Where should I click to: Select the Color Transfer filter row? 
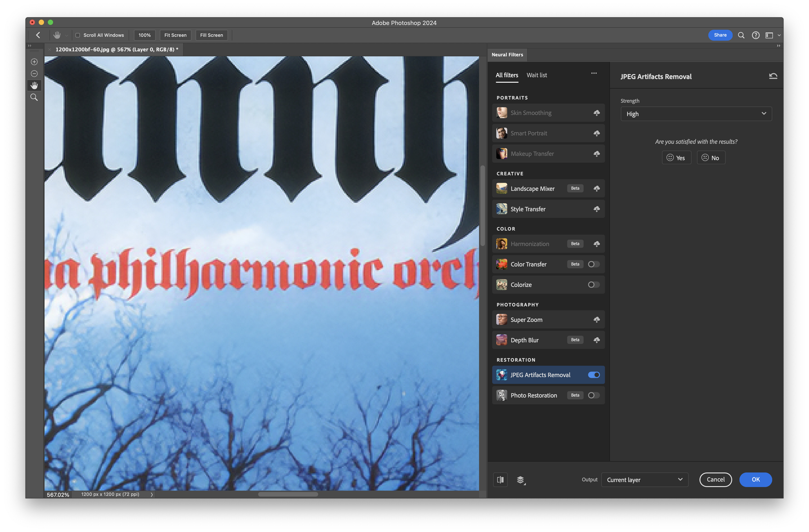point(548,264)
